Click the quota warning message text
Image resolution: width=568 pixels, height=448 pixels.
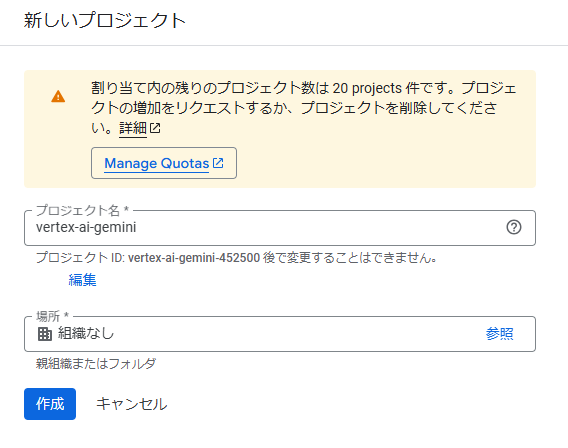[304, 108]
